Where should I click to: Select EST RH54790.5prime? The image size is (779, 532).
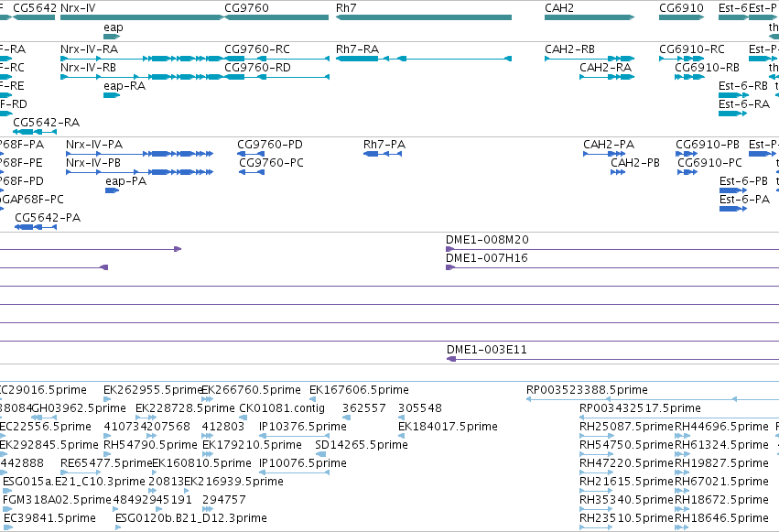coord(107,454)
